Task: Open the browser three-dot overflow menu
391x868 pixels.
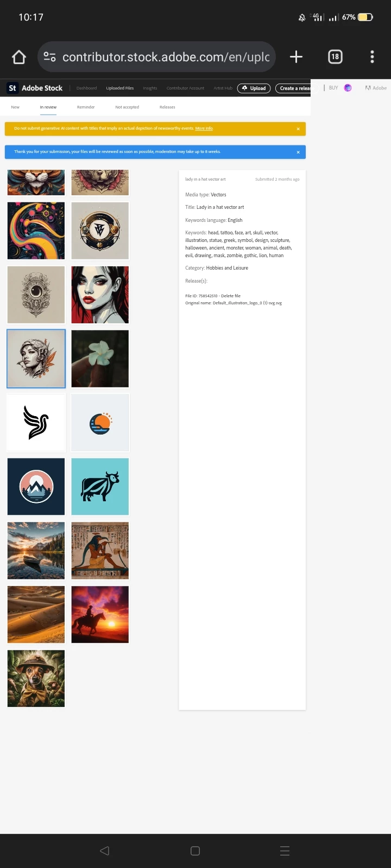Action: pos(372,57)
